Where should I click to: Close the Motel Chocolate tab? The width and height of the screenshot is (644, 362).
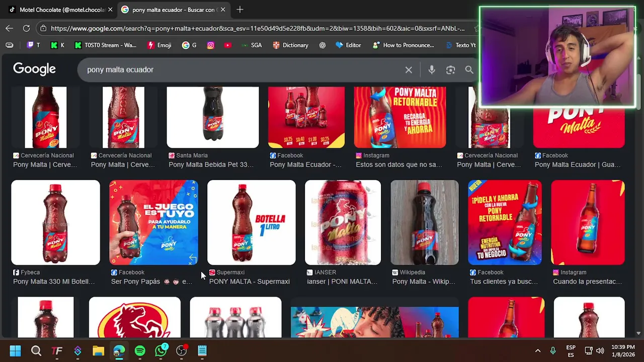tap(110, 10)
